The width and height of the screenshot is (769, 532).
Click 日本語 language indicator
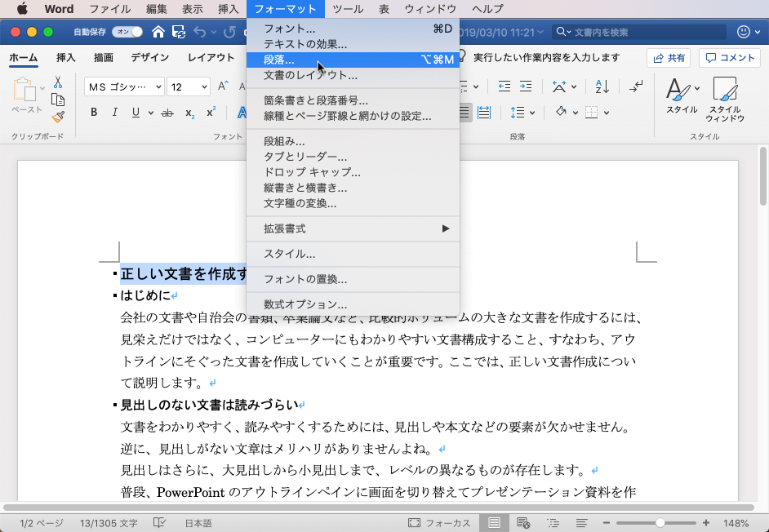(x=198, y=523)
